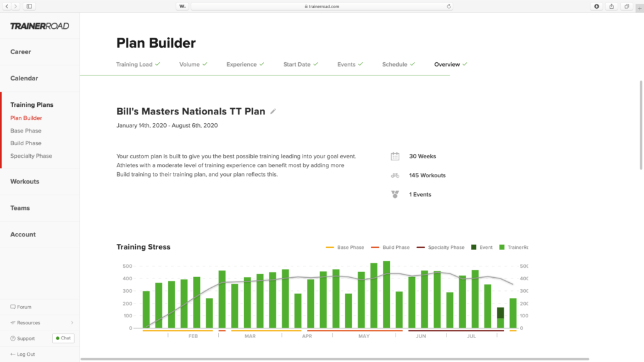This screenshot has width=644, height=362.
Task: Open the Start Date step
Action: coord(301,65)
